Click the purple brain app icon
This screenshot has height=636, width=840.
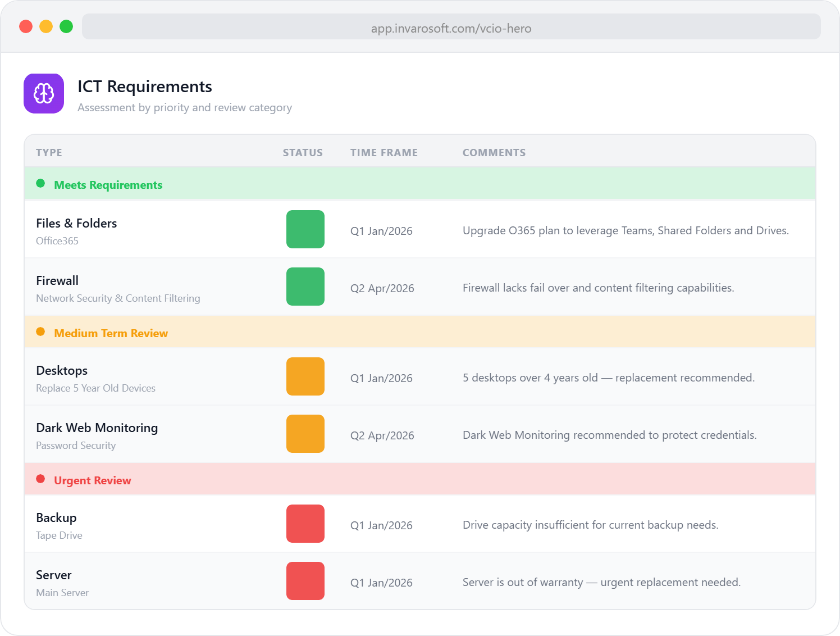click(44, 93)
